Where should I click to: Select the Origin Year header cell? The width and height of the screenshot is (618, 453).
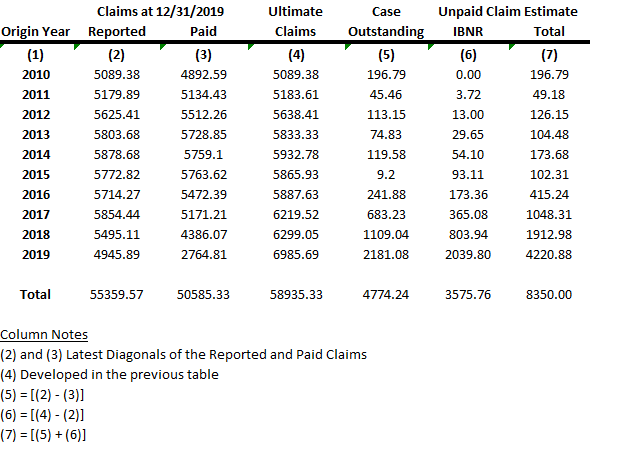[x=36, y=31]
